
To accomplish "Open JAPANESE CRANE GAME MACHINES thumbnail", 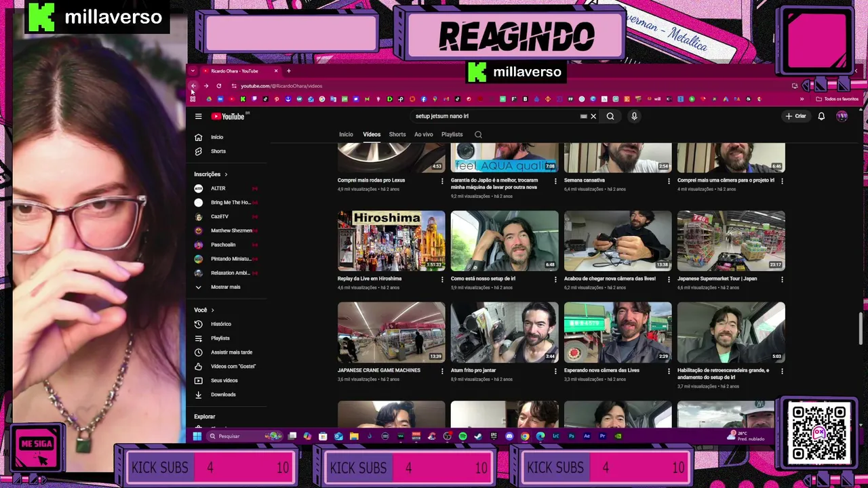I will tap(391, 332).
